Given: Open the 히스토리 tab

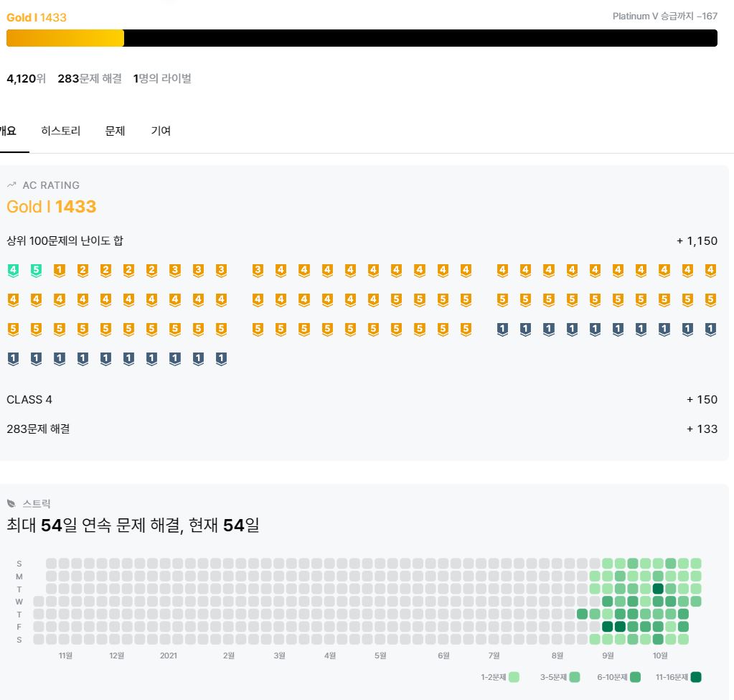Looking at the screenshot, I should coord(61,131).
